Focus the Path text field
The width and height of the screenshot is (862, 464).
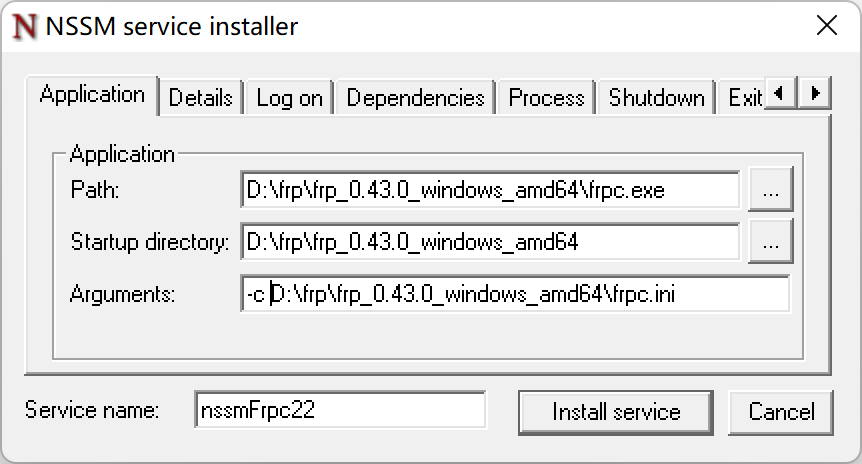point(490,190)
